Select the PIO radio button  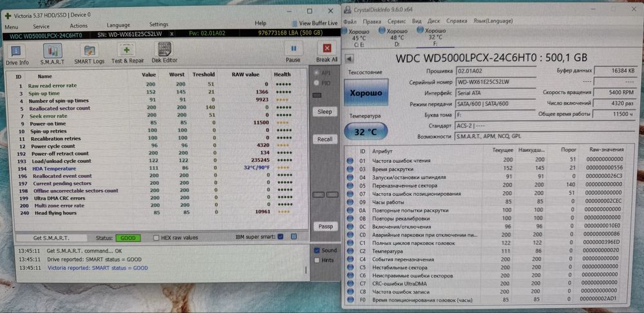[316, 82]
